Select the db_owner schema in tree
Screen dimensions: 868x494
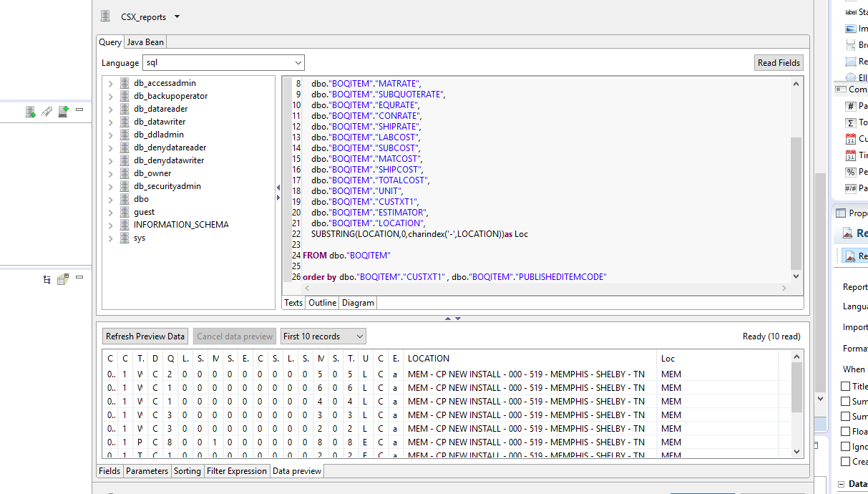[152, 173]
